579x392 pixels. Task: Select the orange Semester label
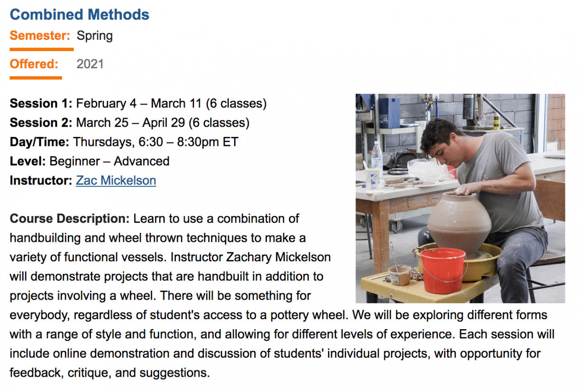pos(40,35)
